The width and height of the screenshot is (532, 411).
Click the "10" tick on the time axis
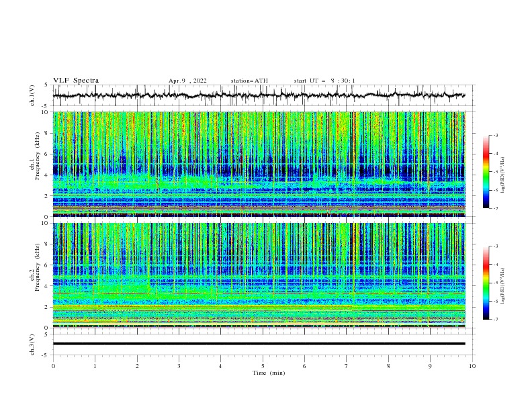(x=472, y=366)
